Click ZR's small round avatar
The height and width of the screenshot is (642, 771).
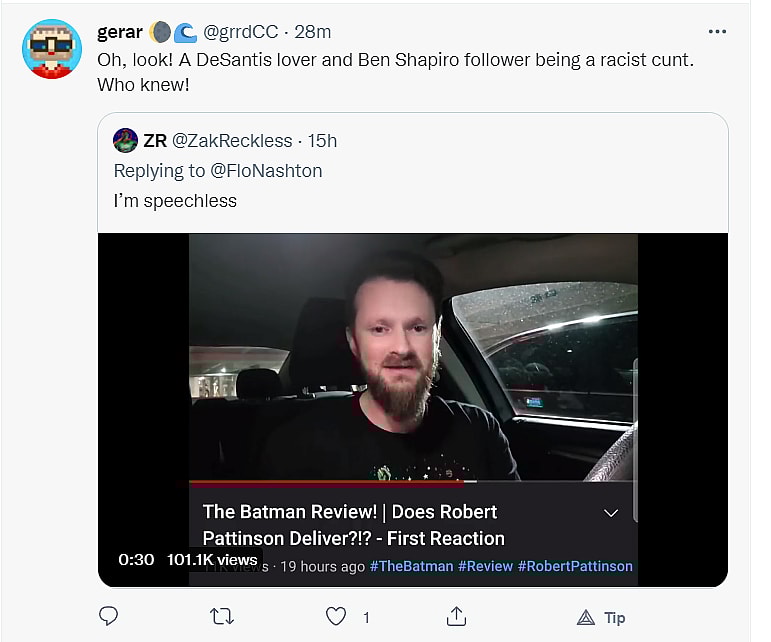tap(125, 140)
